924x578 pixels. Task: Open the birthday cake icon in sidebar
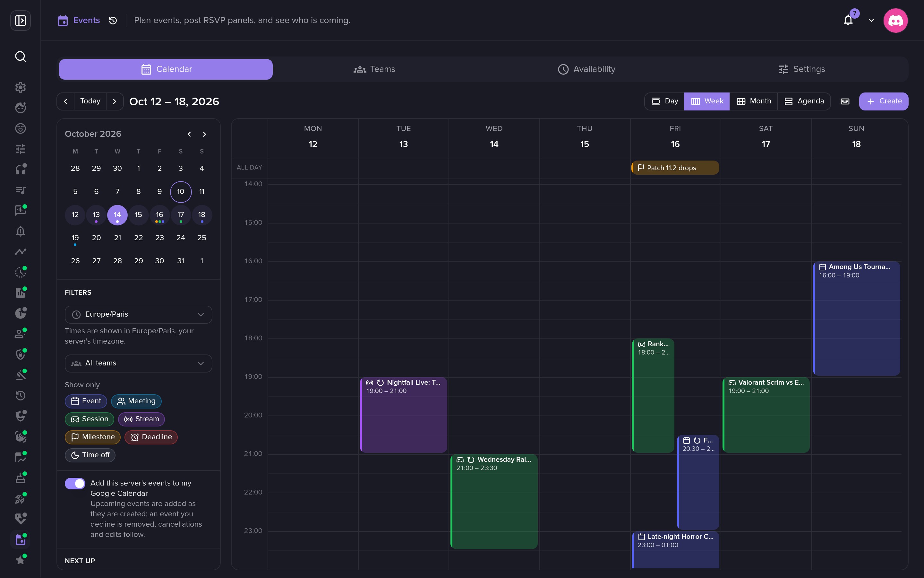(x=20, y=478)
